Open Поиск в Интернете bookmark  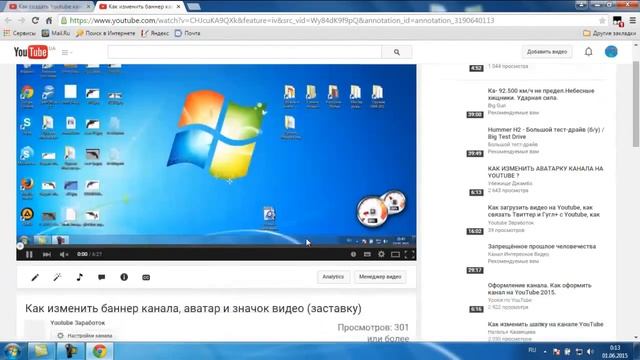point(105,33)
